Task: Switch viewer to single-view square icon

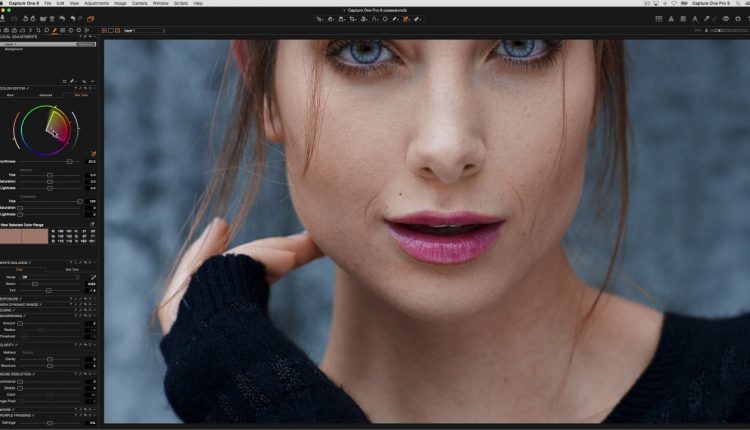Action: click(110, 30)
